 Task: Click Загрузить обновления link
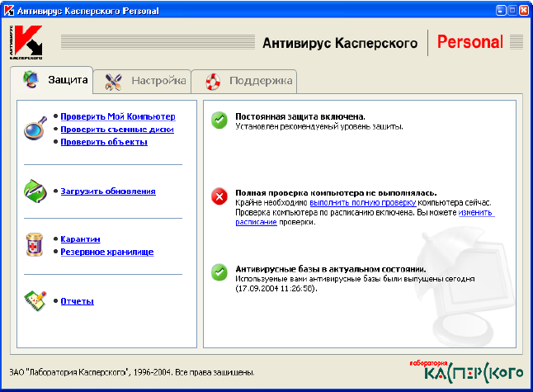108,191
